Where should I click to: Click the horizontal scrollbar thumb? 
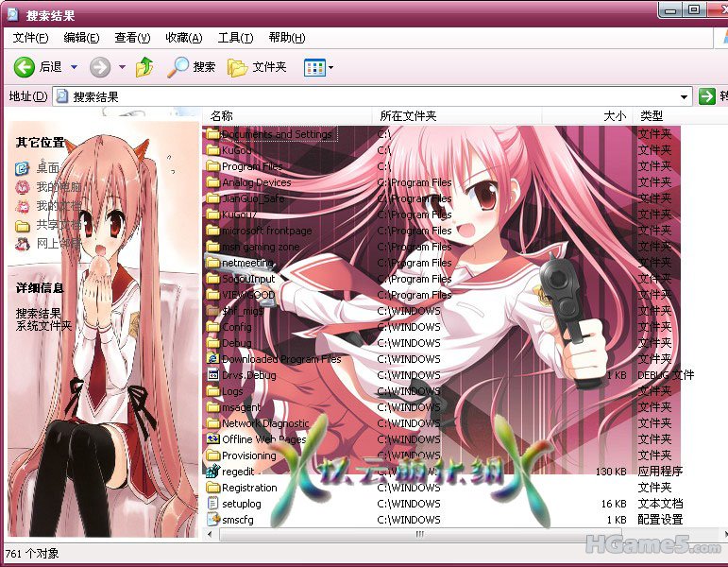tap(419, 535)
